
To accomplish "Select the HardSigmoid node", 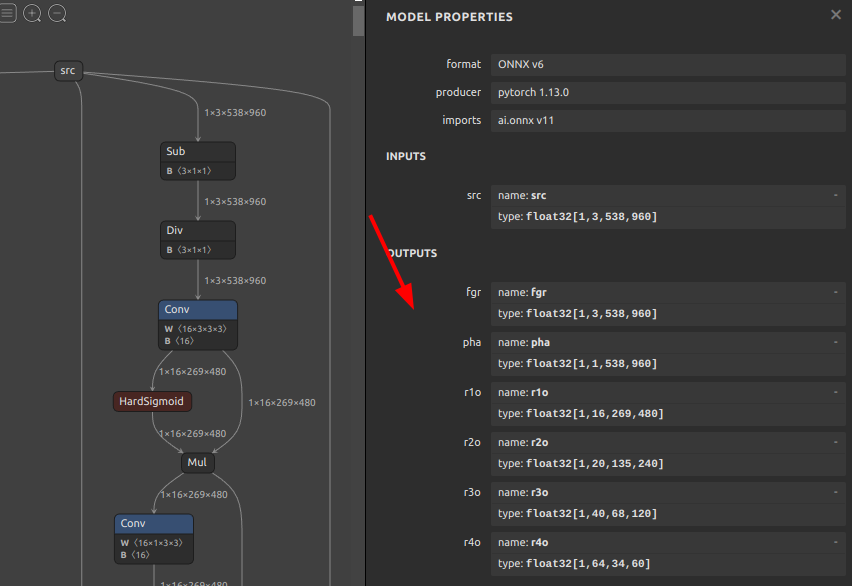I will (x=152, y=401).
